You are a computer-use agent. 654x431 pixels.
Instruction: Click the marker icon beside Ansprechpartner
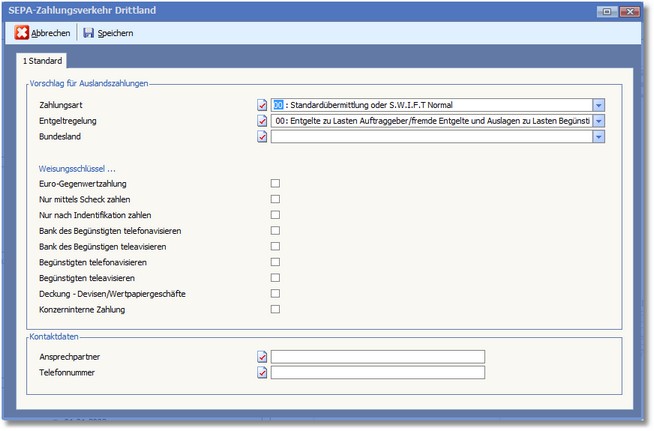[x=262, y=356]
